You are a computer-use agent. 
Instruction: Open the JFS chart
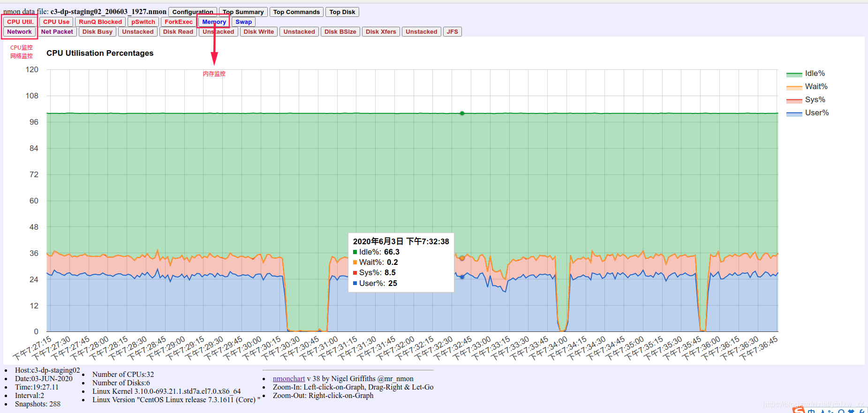pyautogui.click(x=453, y=32)
